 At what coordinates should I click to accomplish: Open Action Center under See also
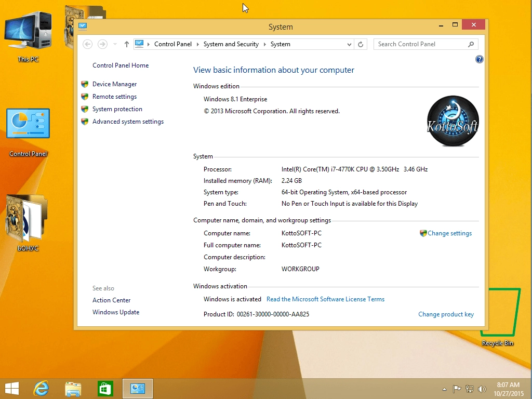[111, 300]
